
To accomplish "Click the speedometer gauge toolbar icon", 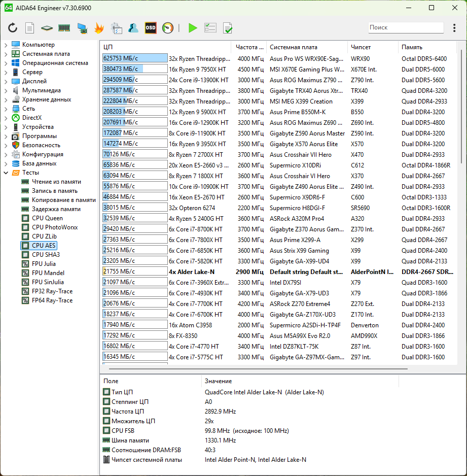I will 168,28.
